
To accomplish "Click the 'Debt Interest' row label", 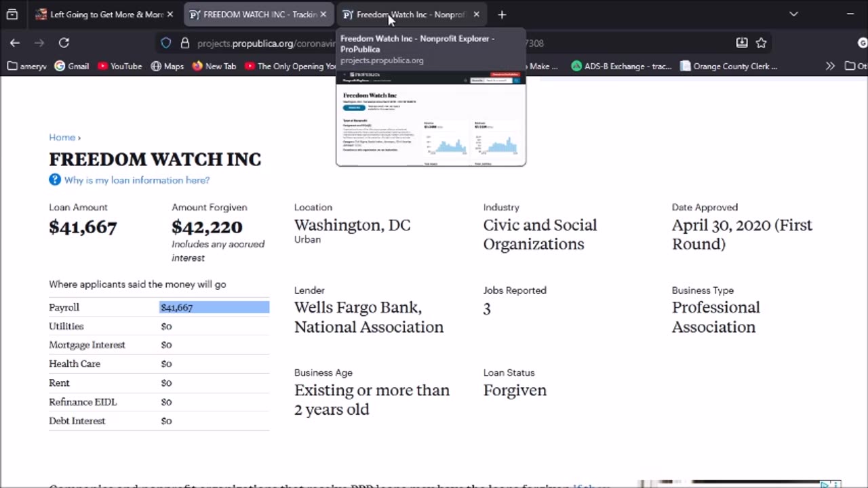I will (77, 421).
